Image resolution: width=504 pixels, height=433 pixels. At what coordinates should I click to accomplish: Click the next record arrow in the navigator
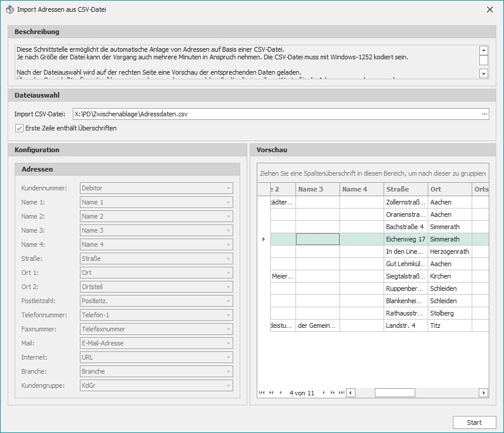click(324, 392)
